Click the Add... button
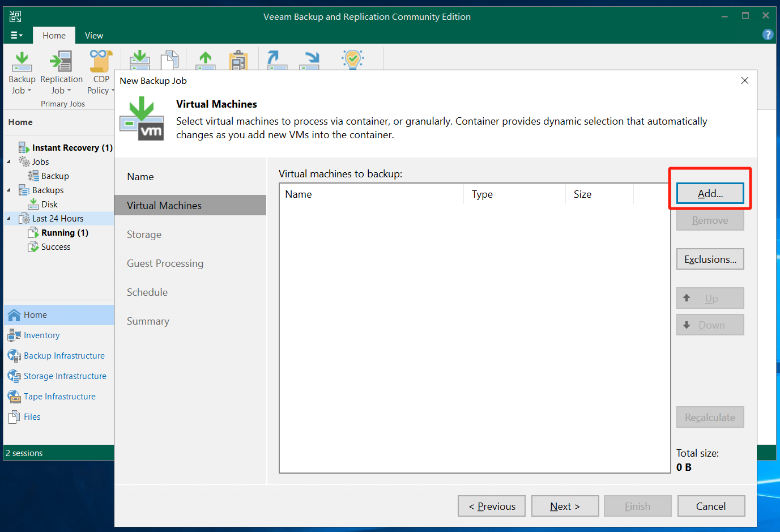This screenshot has height=532, width=780. point(710,193)
